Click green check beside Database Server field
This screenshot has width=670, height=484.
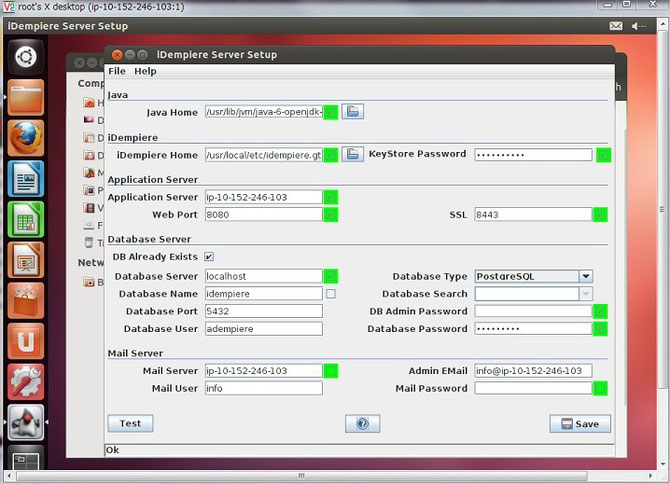(331, 276)
